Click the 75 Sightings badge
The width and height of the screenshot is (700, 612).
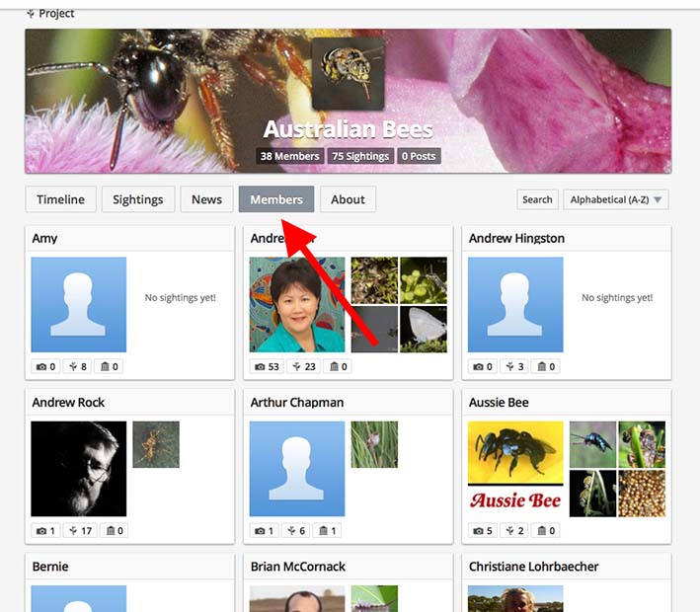pos(360,156)
